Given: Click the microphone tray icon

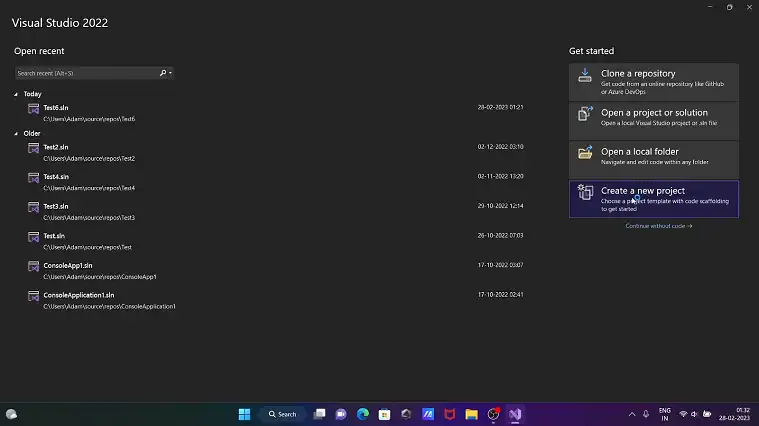Looking at the screenshot, I should pos(646,414).
